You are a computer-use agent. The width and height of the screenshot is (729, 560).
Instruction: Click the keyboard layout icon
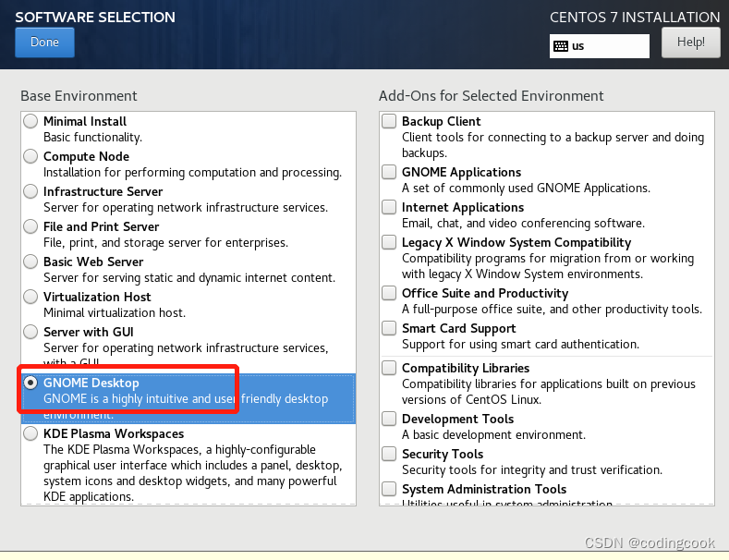pyautogui.click(x=561, y=46)
